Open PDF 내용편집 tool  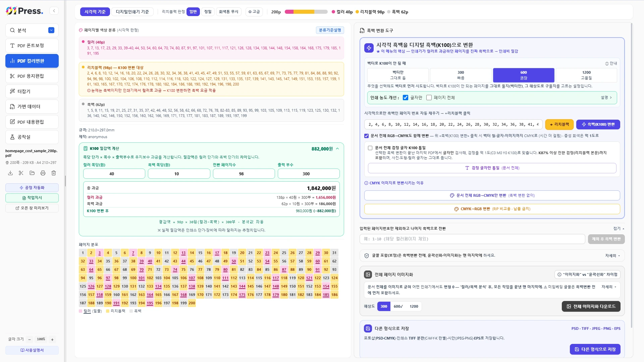click(x=32, y=122)
